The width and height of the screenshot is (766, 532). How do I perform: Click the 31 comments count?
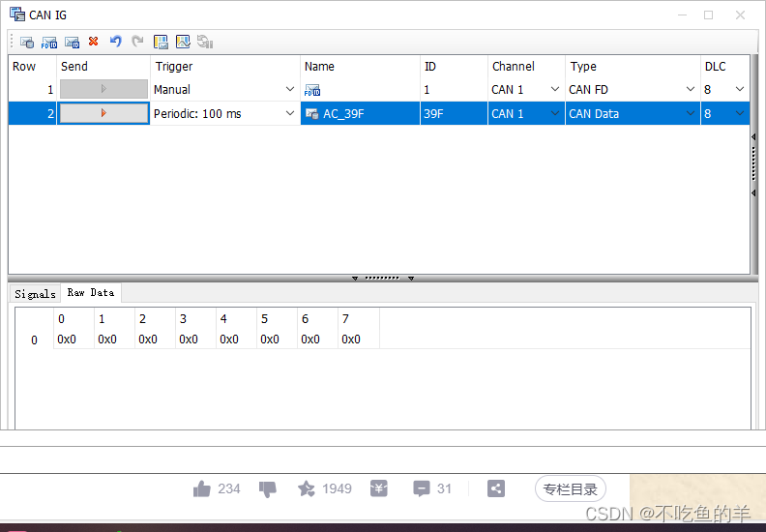(444, 488)
